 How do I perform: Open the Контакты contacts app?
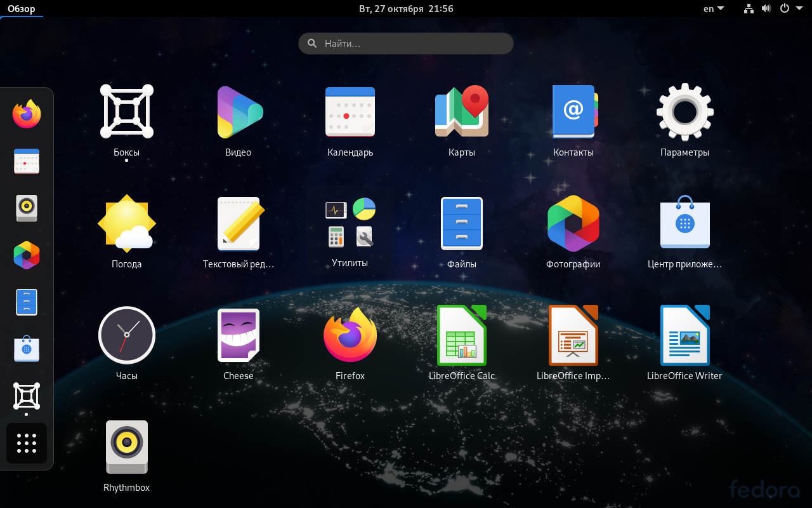coord(573,112)
